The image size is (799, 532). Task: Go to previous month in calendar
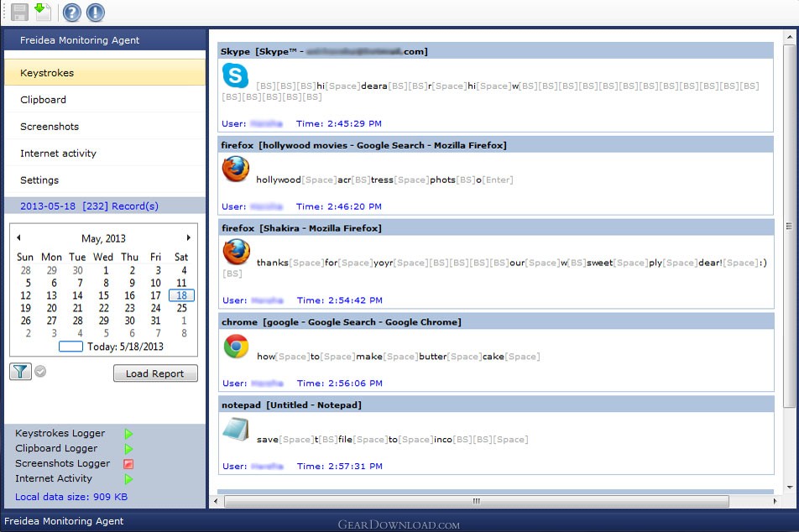tap(18, 237)
